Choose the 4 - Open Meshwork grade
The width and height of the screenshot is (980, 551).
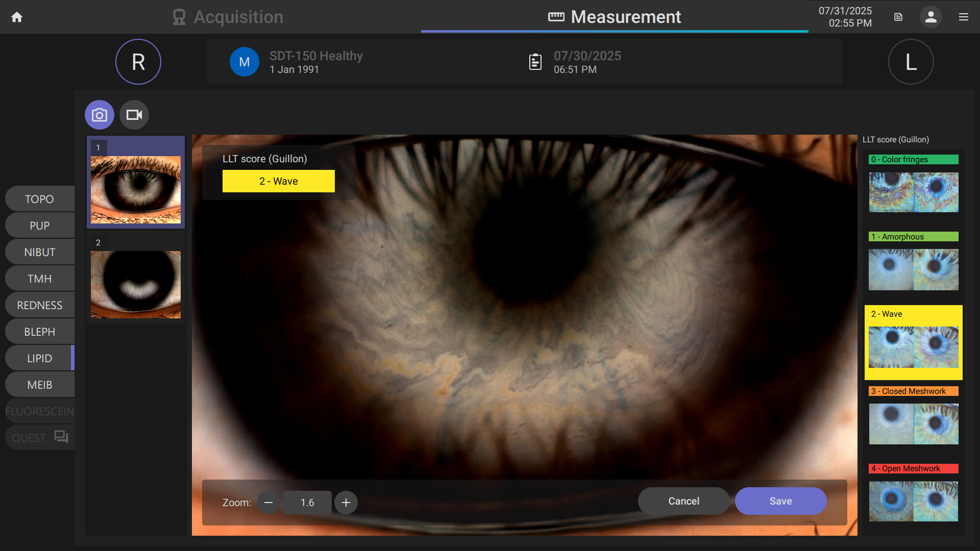(913, 493)
